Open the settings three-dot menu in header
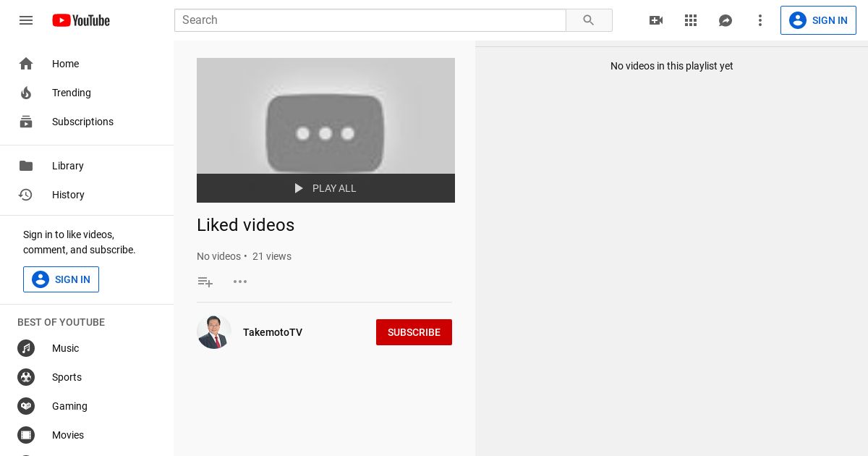This screenshot has width=868, height=456. point(760,20)
